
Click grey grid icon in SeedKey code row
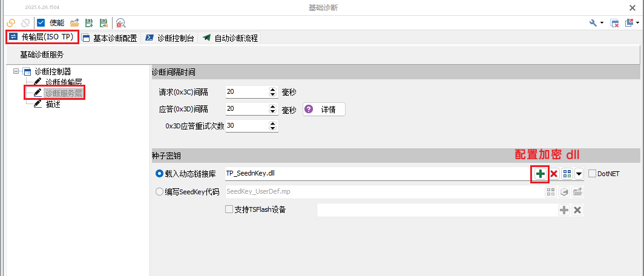point(551,192)
